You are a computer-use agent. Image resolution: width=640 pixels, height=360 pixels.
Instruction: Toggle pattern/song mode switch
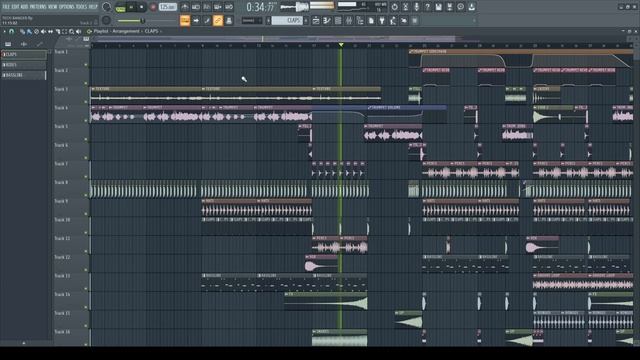click(x=121, y=8)
